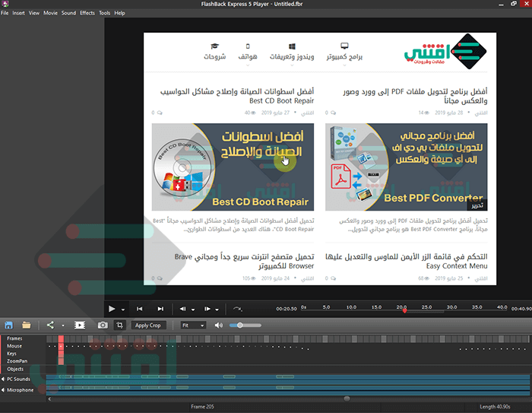This screenshot has height=413, width=532.
Task: Click the timeline scrollbar left arrow
Action: pos(49,399)
